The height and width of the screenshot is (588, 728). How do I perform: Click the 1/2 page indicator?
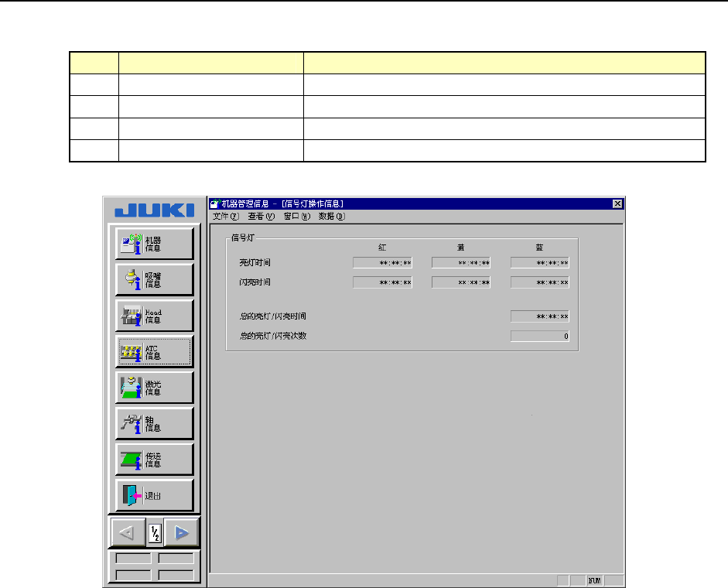155,534
